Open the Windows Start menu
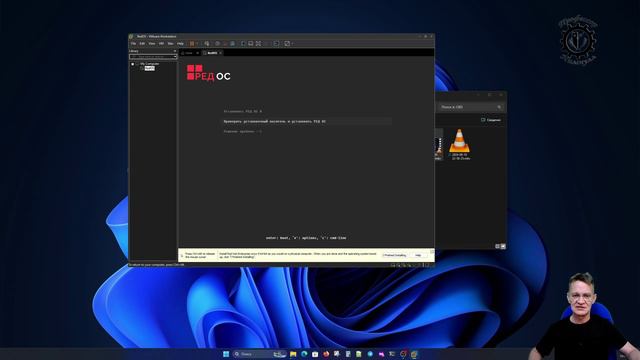This screenshot has width=640, height=360. [x=226, y=354]
